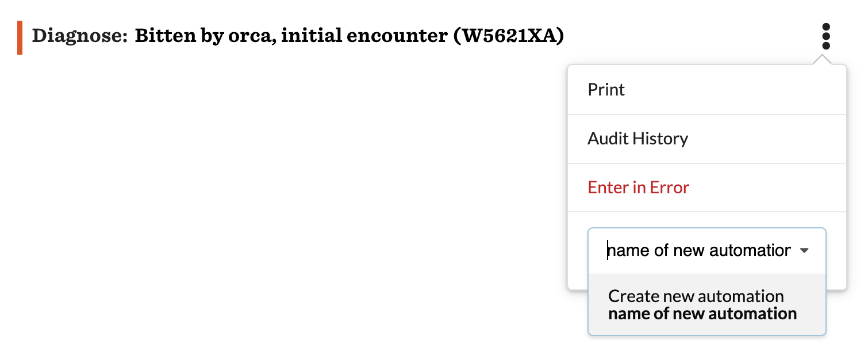Expand the automation dropdown caret arrow
868x359 pixels.
(804, 251)
